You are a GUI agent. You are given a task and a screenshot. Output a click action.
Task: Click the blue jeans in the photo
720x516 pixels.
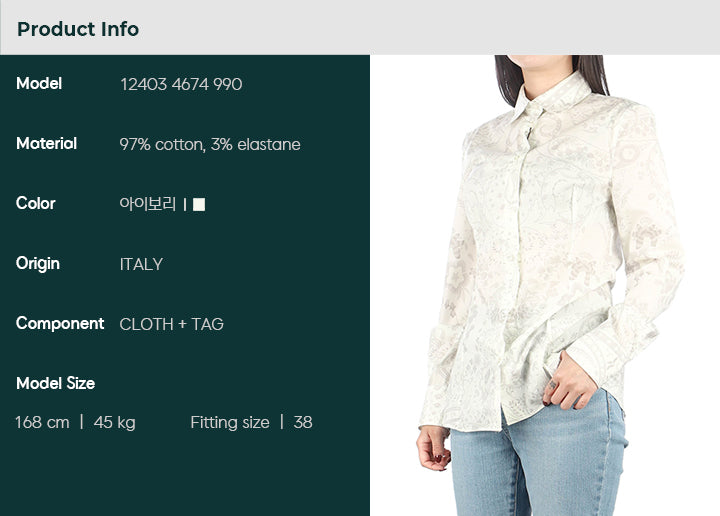coord(537,459)
